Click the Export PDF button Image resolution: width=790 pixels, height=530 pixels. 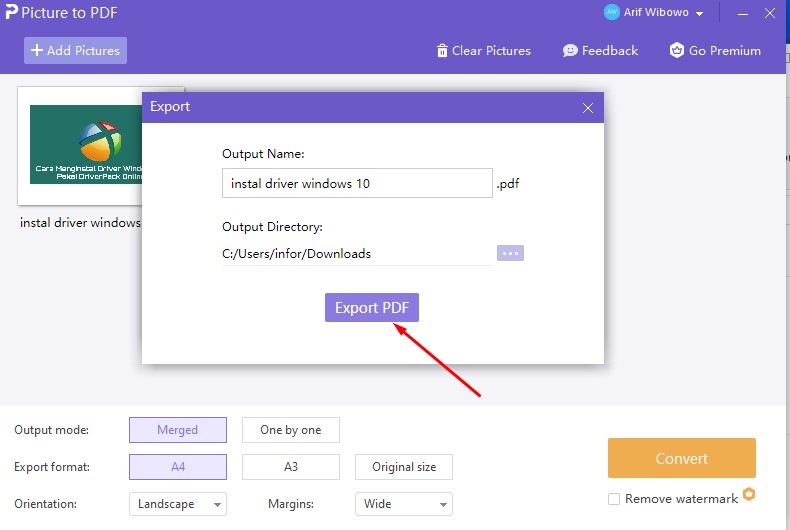pos(371,308)
